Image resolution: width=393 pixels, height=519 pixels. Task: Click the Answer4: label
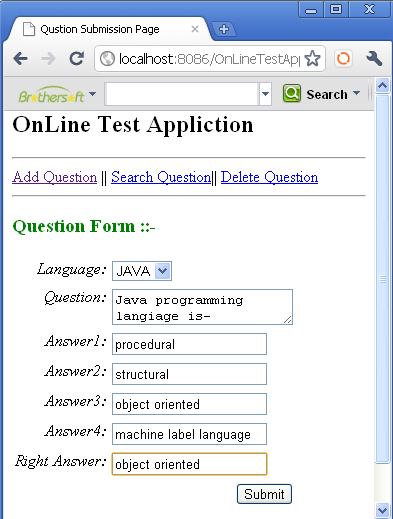click(76, 431)
